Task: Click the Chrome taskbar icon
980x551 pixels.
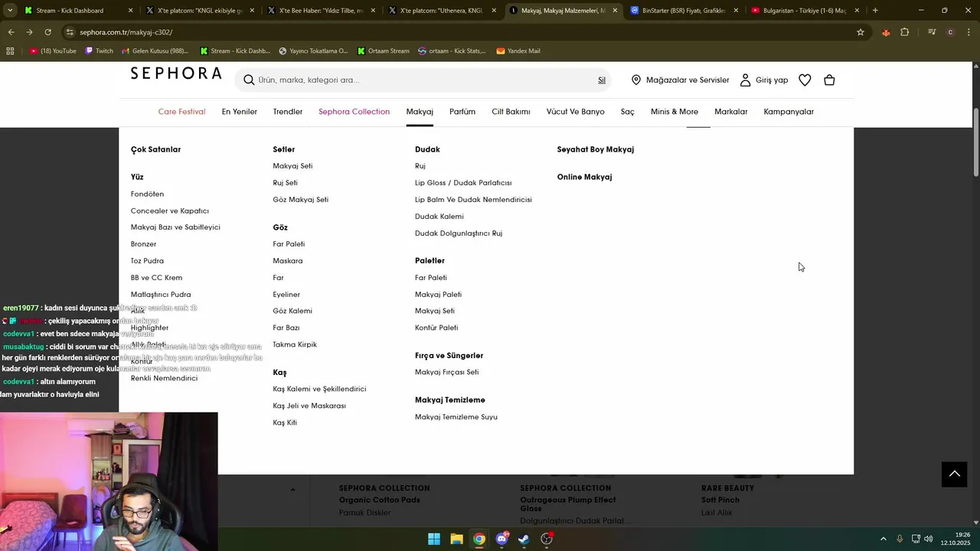Action: click(x=479, y=539)
